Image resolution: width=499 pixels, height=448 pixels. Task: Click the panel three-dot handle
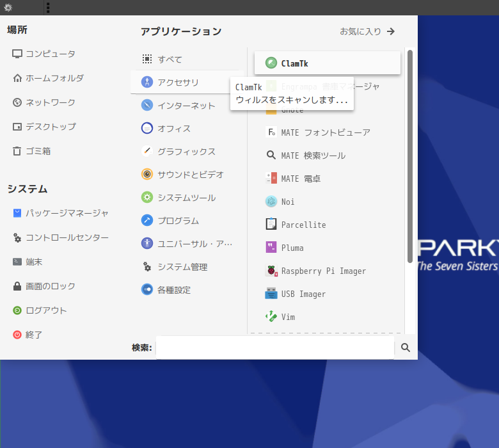point(48,8)
